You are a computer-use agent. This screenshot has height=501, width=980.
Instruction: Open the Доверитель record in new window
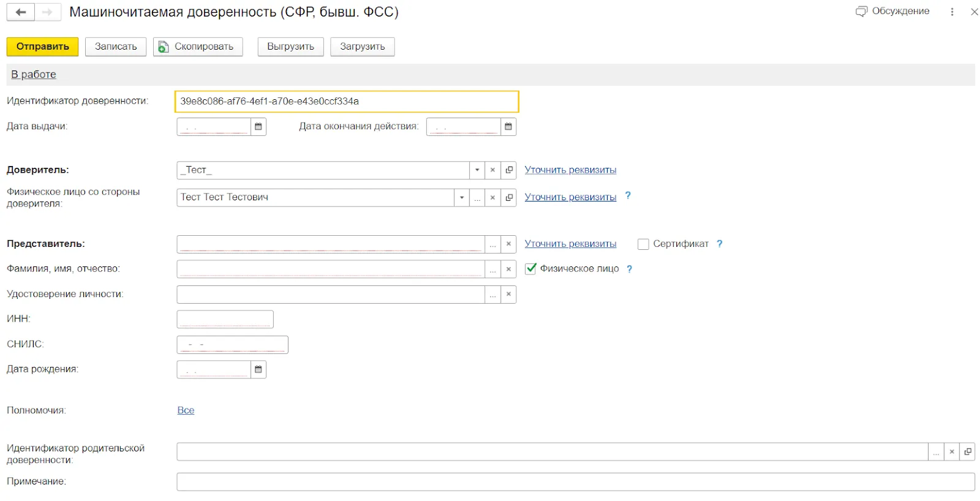pos(508,170)
